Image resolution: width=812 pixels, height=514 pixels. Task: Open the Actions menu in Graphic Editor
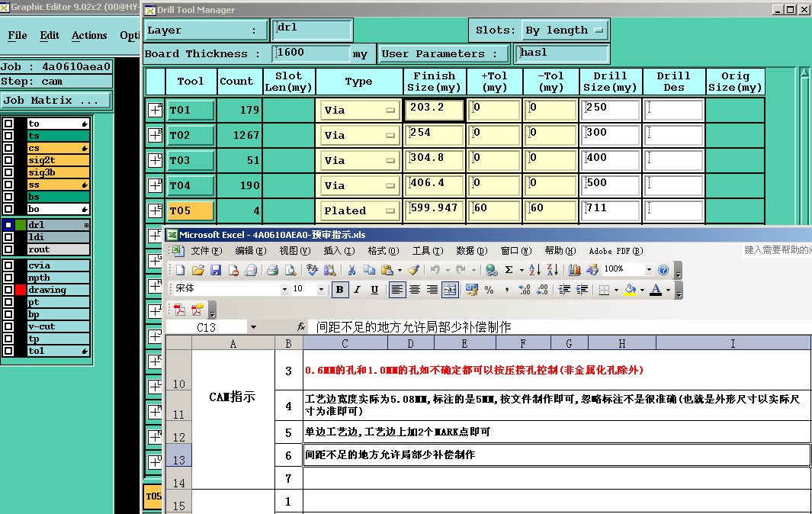tap(89, 35)
